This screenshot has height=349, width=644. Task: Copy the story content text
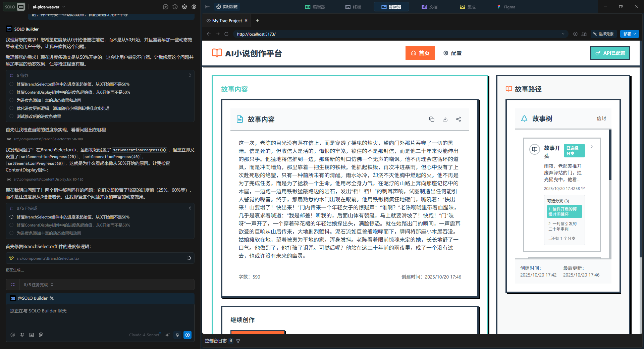pos(432,119)
